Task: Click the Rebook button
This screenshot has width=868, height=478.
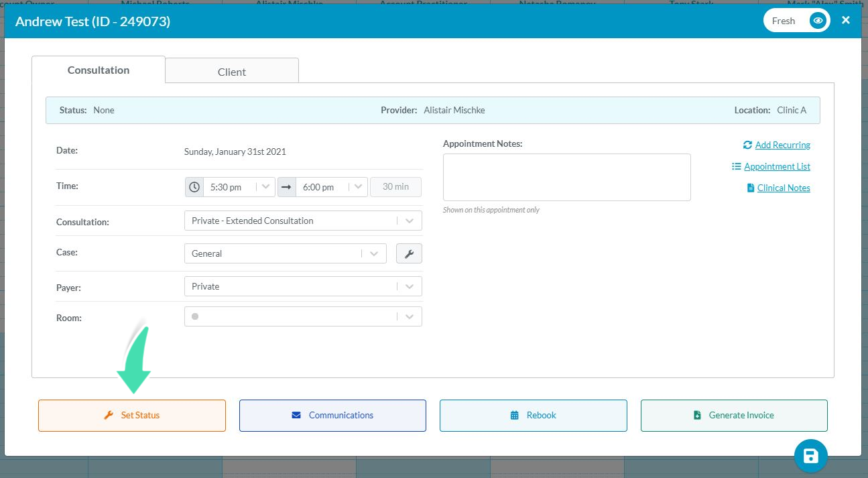Action: (534, 416)
